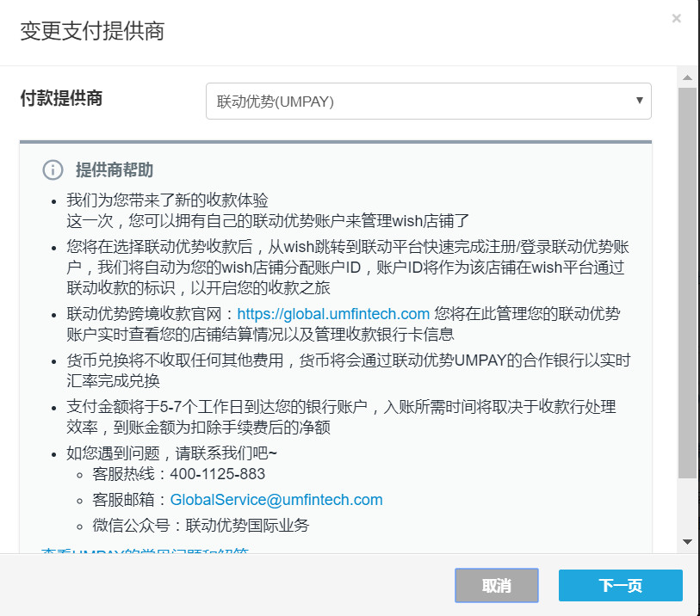Click the X icon to dismiss the dialog
700x616 pixels.
pos(677,17)
